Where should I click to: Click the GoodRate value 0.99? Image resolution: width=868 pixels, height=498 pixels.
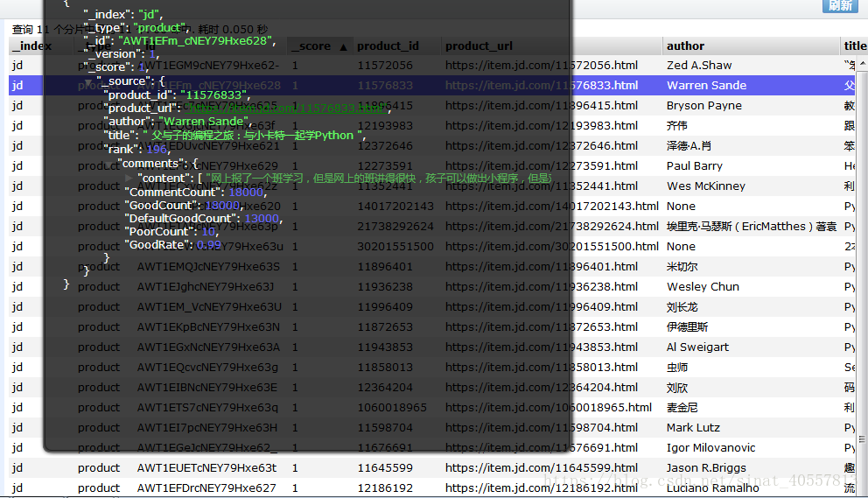click(x=209, y=245)
